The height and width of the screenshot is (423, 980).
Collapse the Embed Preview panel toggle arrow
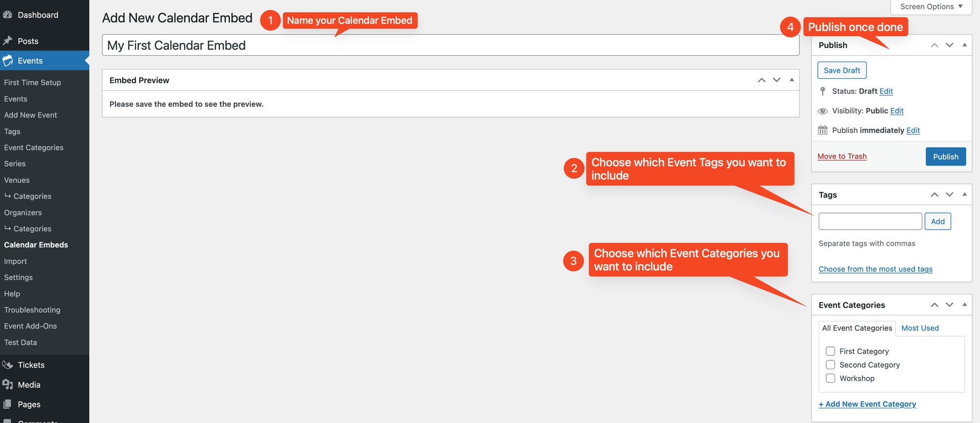coord(792,80)
